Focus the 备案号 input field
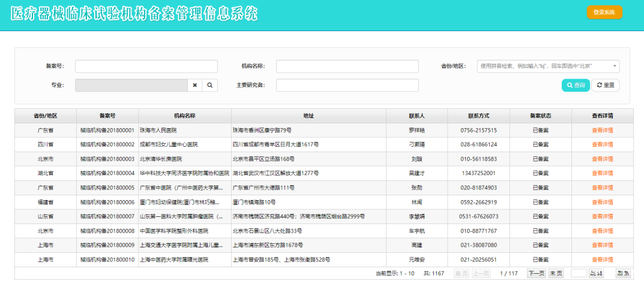The height and width of the screenshot is (281, 644). (146, 67)
